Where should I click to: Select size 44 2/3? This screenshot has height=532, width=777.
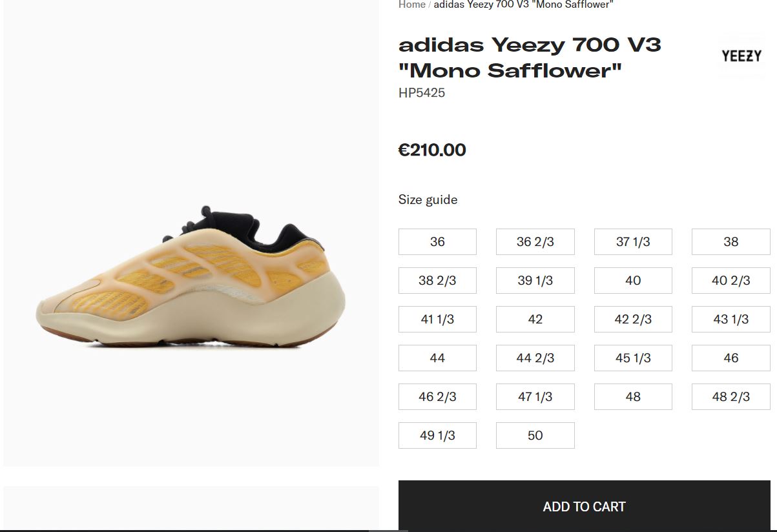point(535,358)
